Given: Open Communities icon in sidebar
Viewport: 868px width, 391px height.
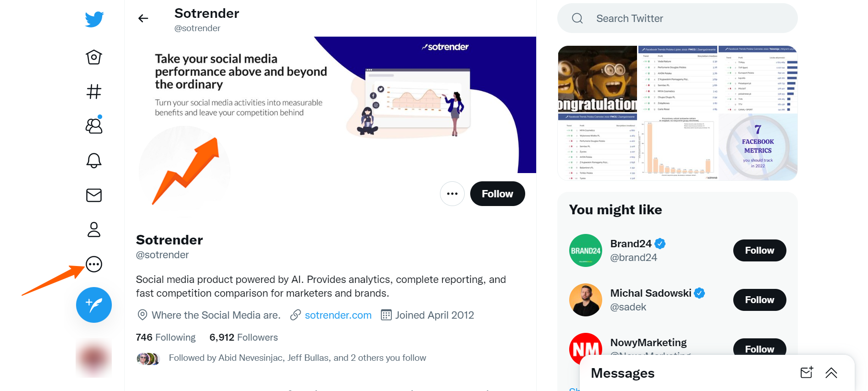Looking at the screenshot, I should click(x=94, y=126).
